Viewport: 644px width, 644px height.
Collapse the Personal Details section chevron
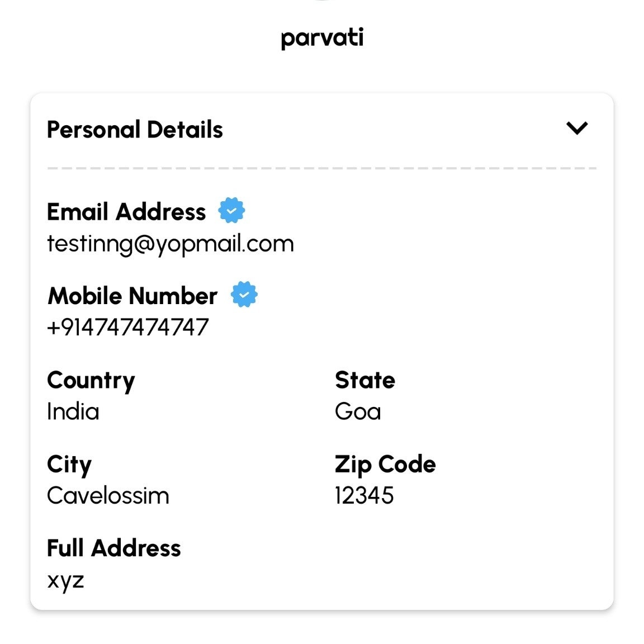(577, 128)
